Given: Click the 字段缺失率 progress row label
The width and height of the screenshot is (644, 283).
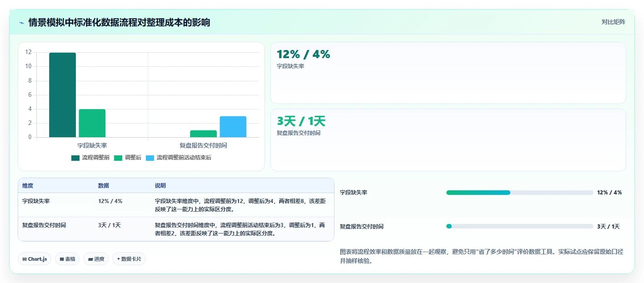Looking at the screenshot, I should 354,193.
